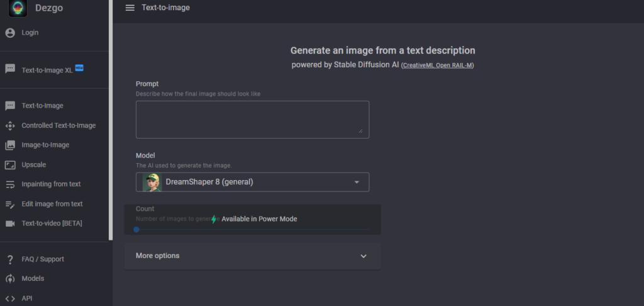The image size is (644, 306).
Task: Click the model dropdown arrow
Action: [x=357, y=182]
